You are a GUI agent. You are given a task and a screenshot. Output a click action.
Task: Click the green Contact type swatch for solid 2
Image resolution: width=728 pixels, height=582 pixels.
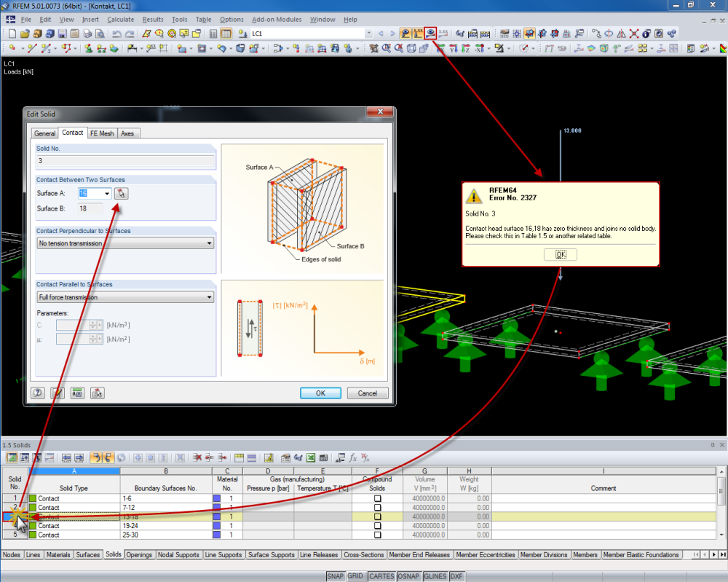[x=33, y=508]
